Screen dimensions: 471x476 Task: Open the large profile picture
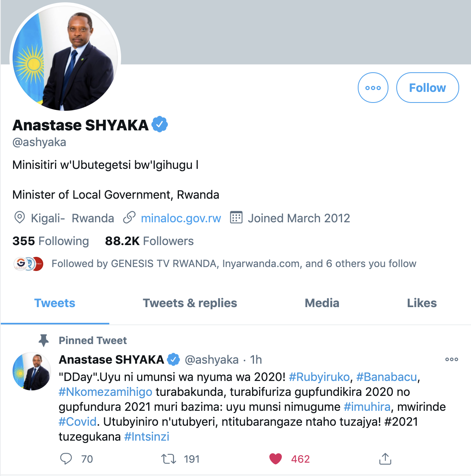(65, 58)
